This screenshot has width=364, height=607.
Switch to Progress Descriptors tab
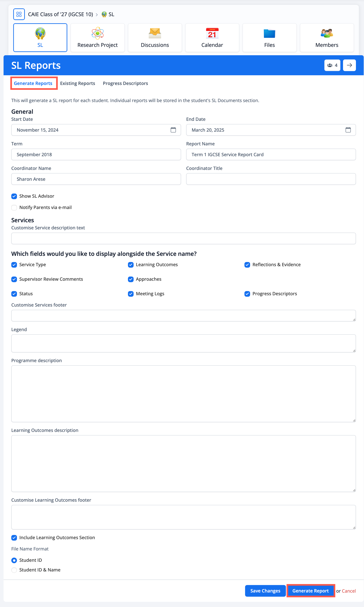(125, 83)
